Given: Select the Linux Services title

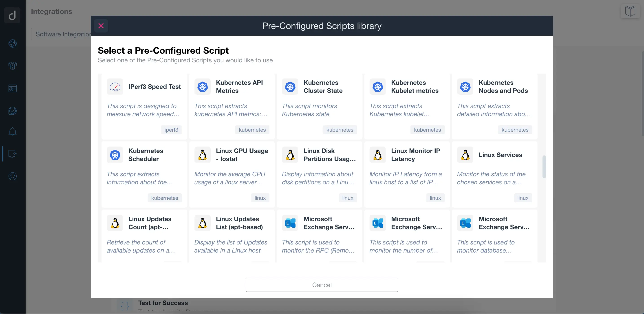Looking at the screenshot, I should point(500,155).
